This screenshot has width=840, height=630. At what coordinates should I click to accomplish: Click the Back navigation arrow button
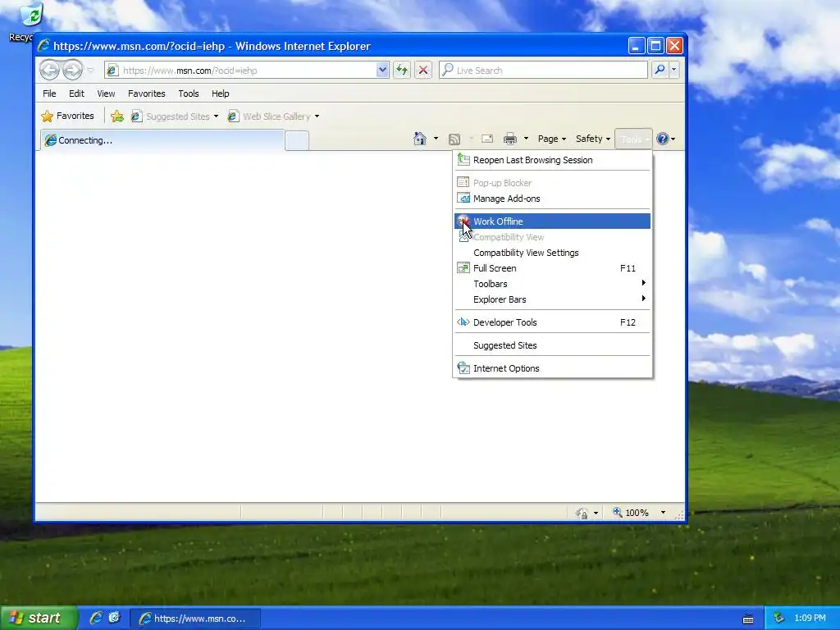pyautogui.click(x=49, y=71)
